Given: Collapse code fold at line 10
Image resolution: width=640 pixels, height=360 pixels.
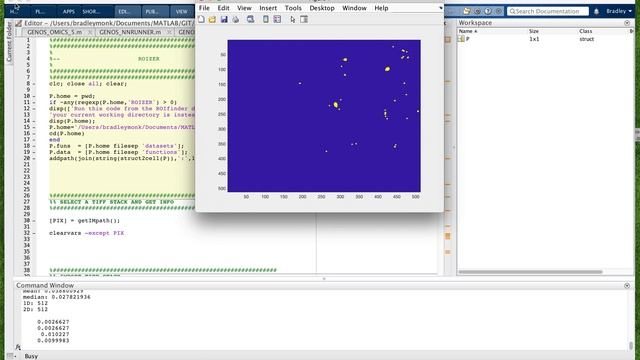Looking at the screenshot, I should pyautogui.click(x=34, y=96).
